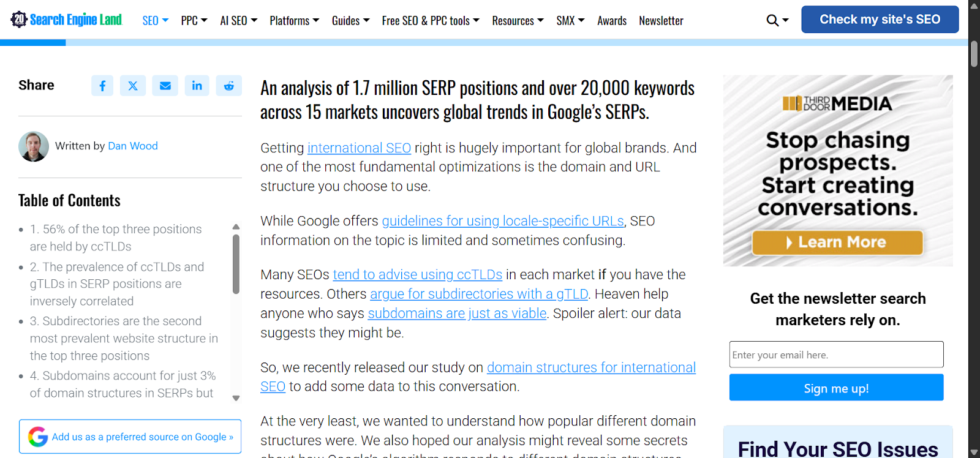
Task: Jump to section 4 about subdomains
Action: pyautogui.click(x=123, y=385)
